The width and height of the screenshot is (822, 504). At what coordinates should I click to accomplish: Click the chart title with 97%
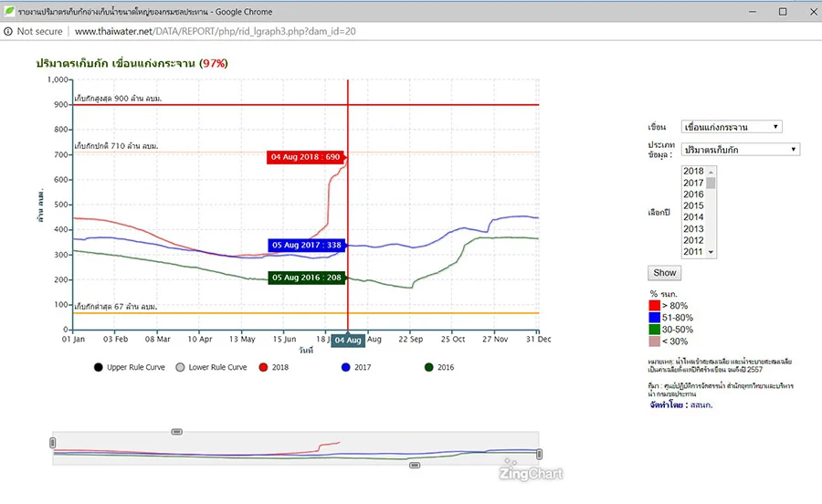click(132, 63)
